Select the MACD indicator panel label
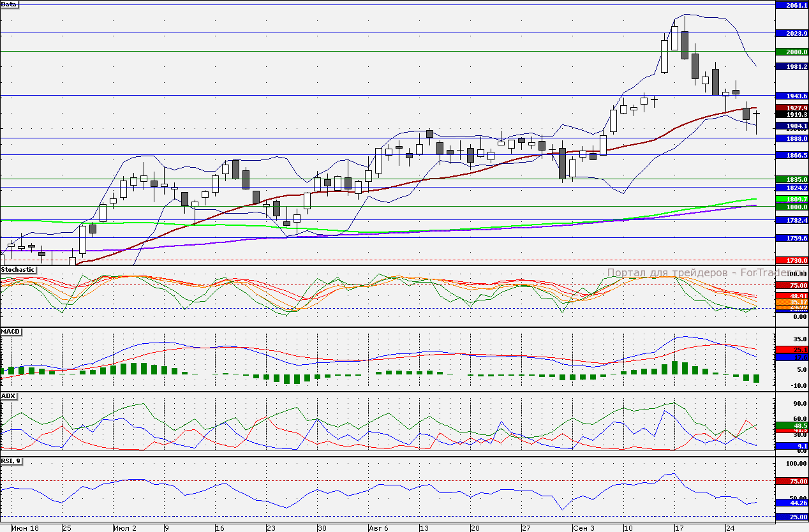 (10, 332)
